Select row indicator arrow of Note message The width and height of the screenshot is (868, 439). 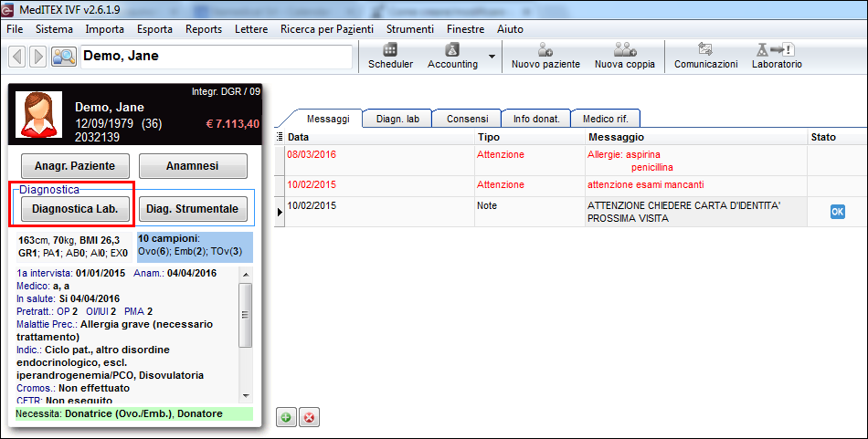(x=280, y=212)
